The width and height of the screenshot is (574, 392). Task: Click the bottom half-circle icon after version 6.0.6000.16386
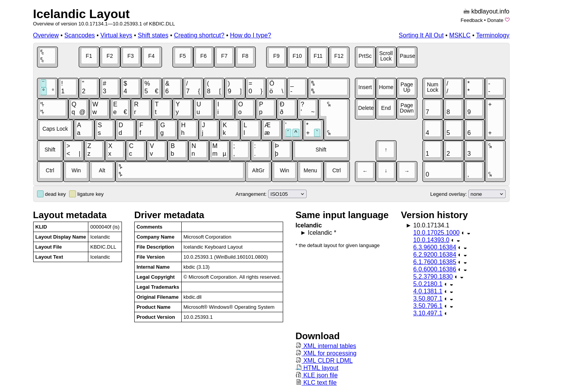pos(465,270)
